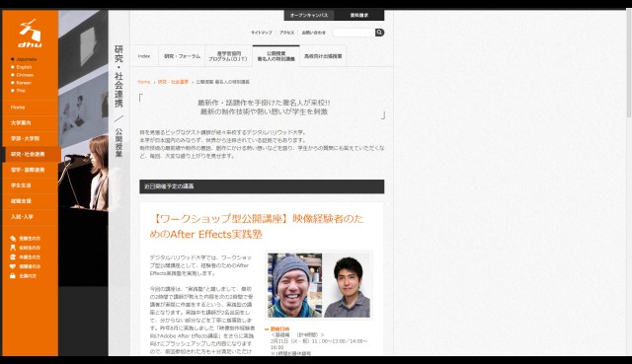Focus the site search input field
Screen dimensions: 632x364
tap(354, 33)
